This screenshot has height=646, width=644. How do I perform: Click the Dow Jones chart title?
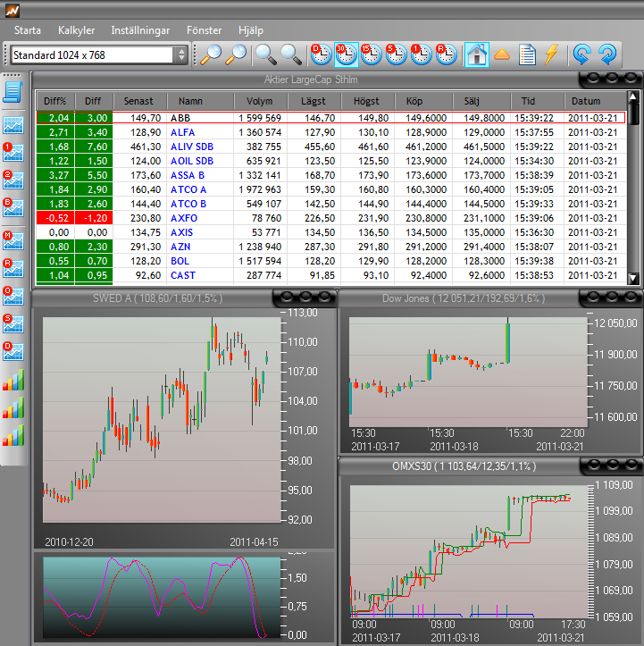pyautogui.click(x=464, y=298)
